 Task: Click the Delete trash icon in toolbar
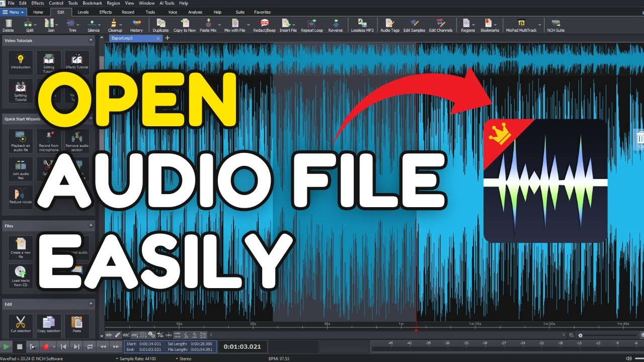pyautogui.click(x=9, y=23)
